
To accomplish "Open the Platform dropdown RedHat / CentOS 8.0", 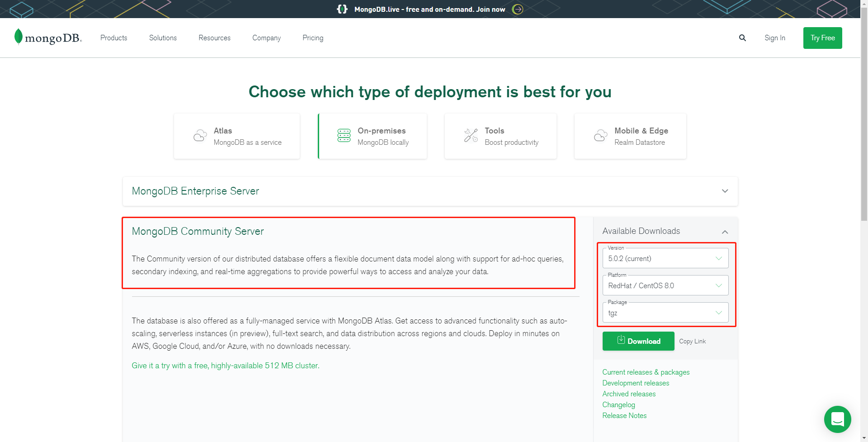I will tap(665, 286).
